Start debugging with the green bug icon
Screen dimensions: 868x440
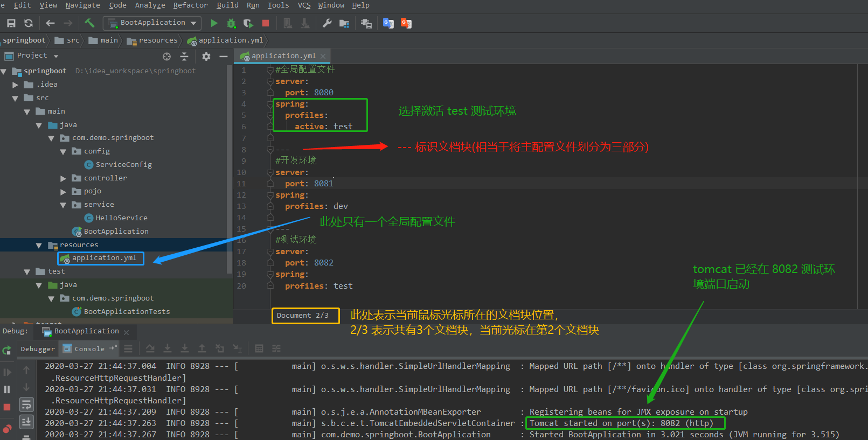[231, 23]
